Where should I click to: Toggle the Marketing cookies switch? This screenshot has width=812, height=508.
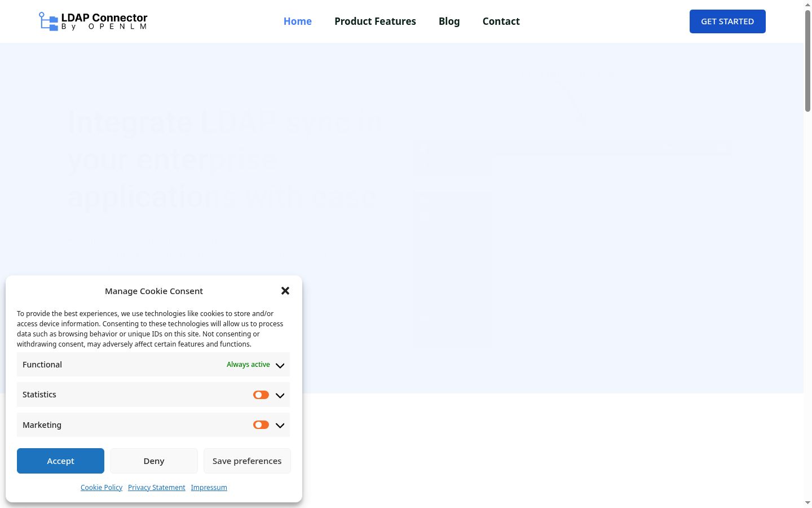point(261,425)
